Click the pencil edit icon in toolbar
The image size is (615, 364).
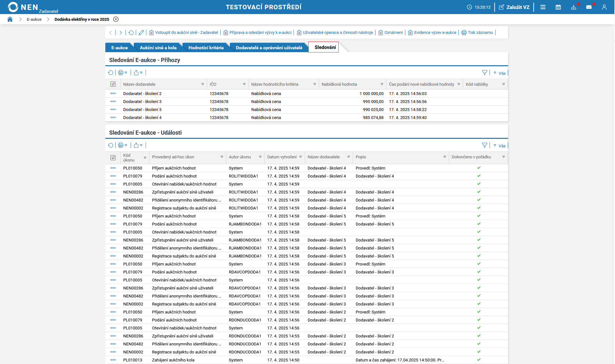141,33
